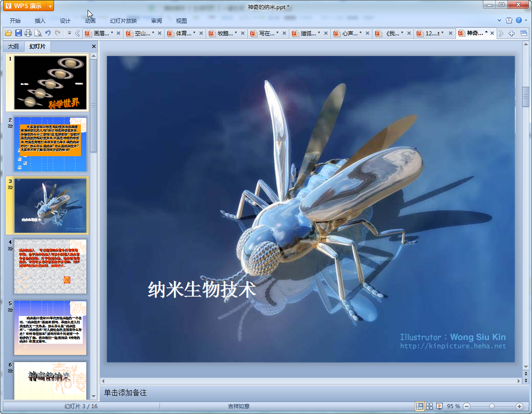532x414 pixels.
Task: Close the 写在 document tab
Action: (284, 33)
